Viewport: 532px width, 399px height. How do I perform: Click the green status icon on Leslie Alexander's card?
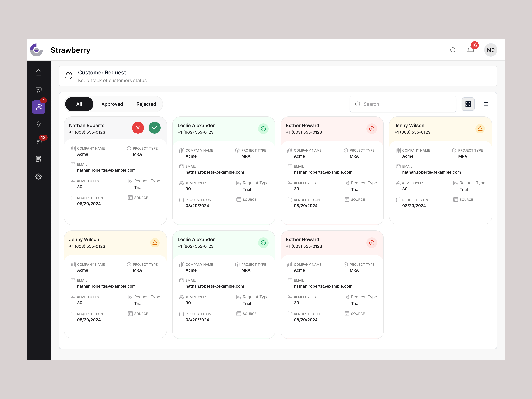pyautogui.click(x=263, y=129)
